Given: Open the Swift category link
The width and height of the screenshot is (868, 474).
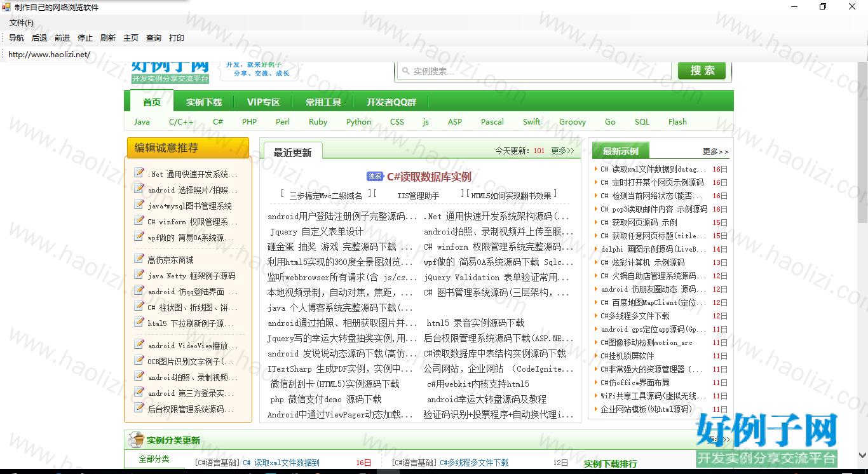Looking at the screenshot, I should 531,122.
